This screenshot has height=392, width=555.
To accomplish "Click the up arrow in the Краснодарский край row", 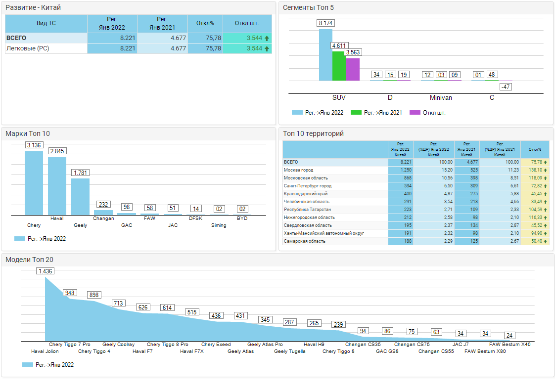I will click(x=546, y=194).
